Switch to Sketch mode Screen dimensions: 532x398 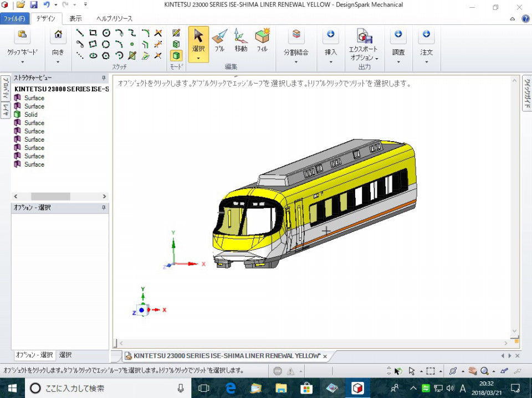(x=176, y=33)
